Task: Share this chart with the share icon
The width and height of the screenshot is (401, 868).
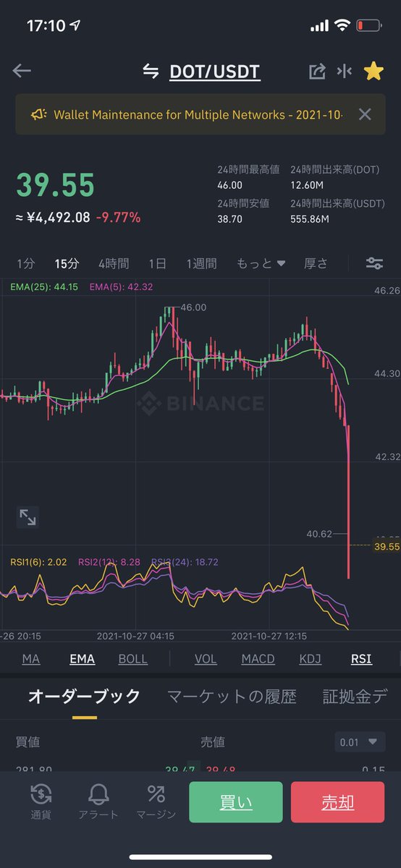Action: 317,71
